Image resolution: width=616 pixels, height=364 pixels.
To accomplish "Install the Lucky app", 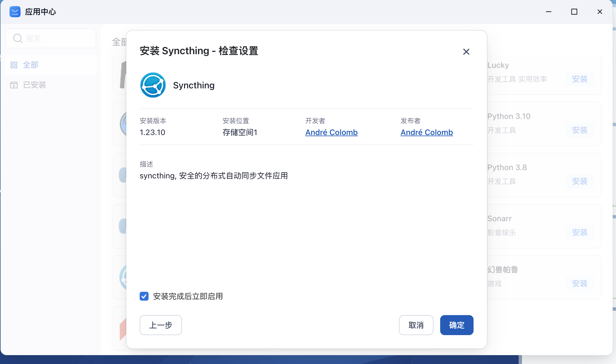I will coord(580,79).
